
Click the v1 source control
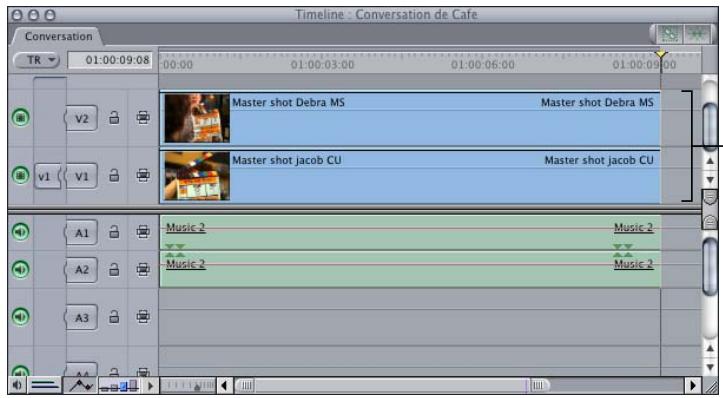pos(47,176)
